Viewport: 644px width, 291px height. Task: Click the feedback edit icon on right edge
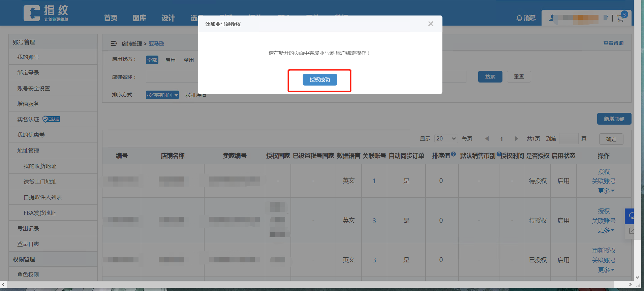pos(631,231)
